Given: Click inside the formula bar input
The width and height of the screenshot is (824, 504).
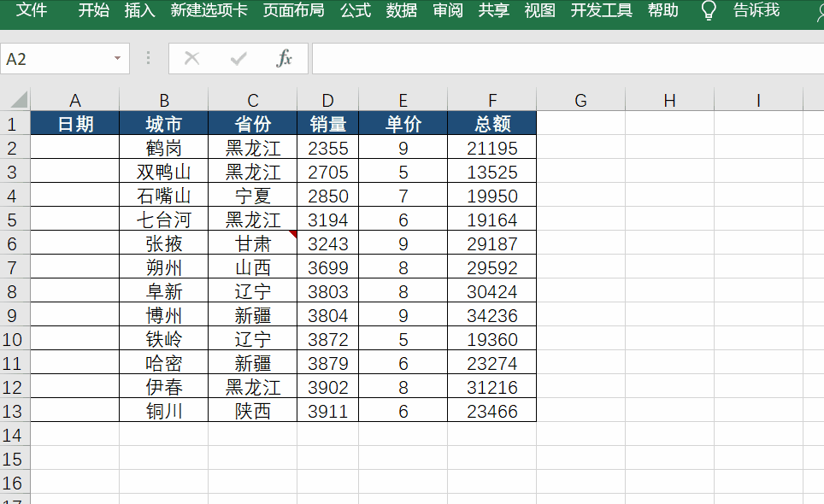Looking at the screenshot, I should click(568, 58).
